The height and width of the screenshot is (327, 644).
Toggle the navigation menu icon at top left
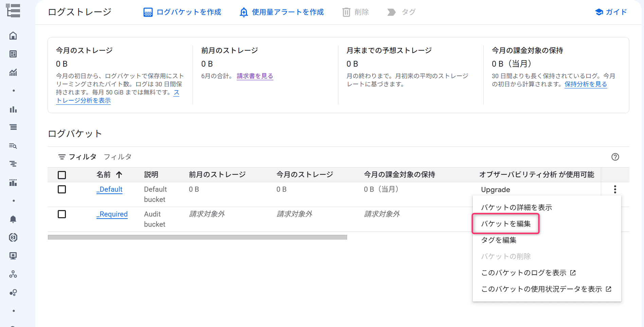tap(13, 11)
